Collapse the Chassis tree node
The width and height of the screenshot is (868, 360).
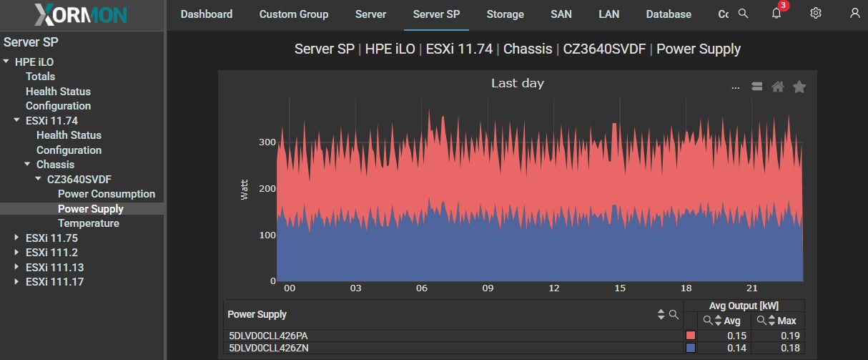tap(28, 164)
